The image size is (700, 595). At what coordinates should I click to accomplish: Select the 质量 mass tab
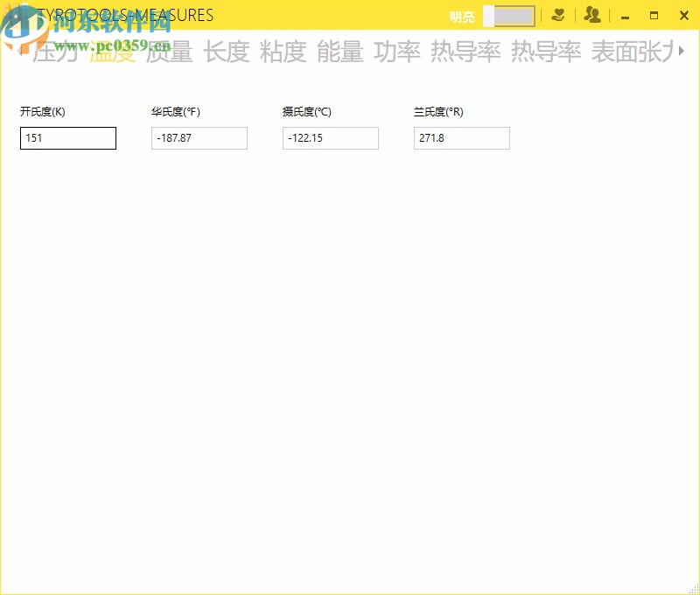click(x=166, y=52)
